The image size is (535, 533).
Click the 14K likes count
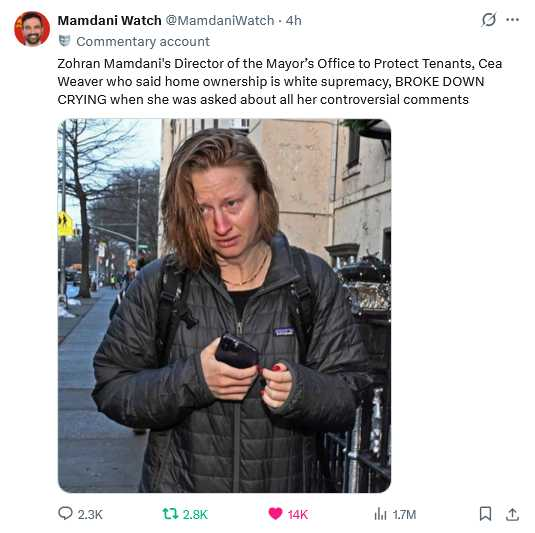pyautogui.click(x=298, y=514)
